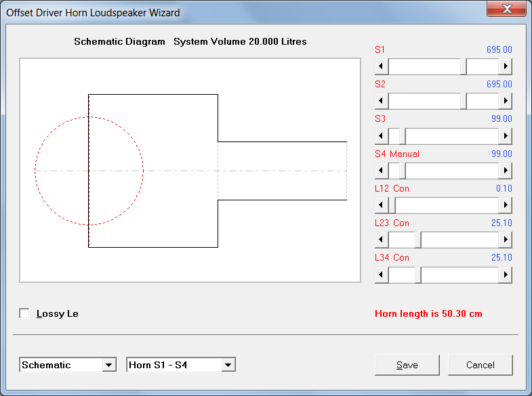Click the L34 Con slider thumb
Viewport: 532px width, 396px height.
pos(418,274)
